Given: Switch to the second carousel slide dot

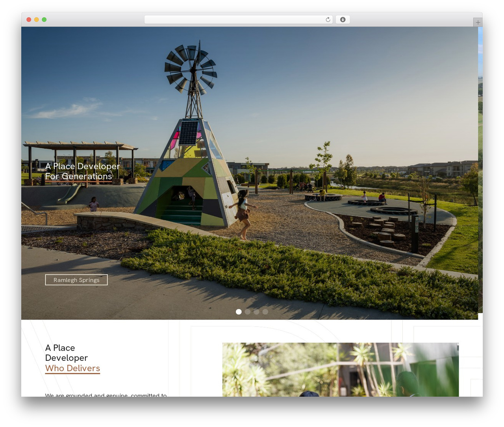Looking at the screenshot, I should 248,312.
